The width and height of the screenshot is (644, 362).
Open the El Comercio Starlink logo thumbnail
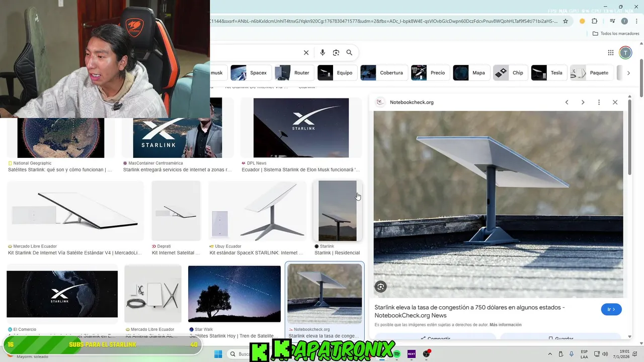click(62, 294)
